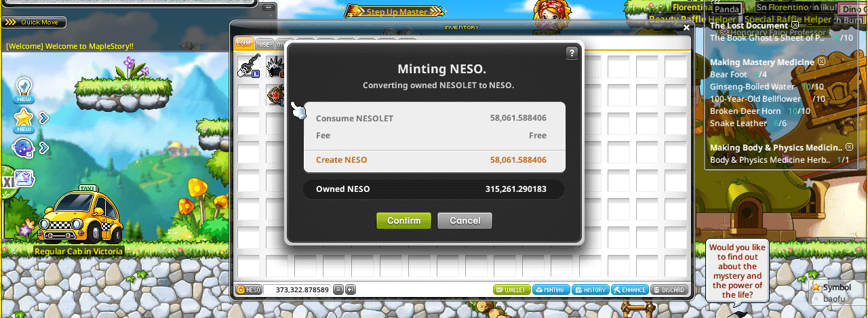
Task: Click the purple planet icon
Action: 24,147
